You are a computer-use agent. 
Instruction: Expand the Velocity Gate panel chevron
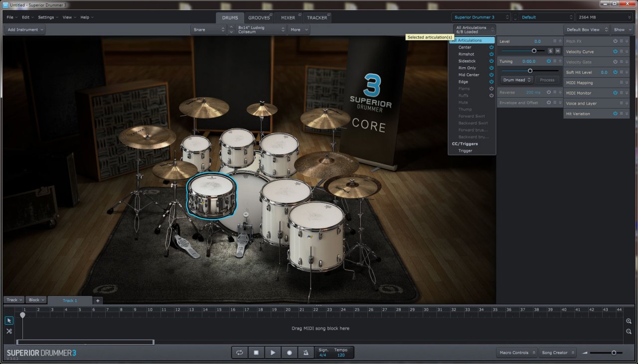[627, 62]
